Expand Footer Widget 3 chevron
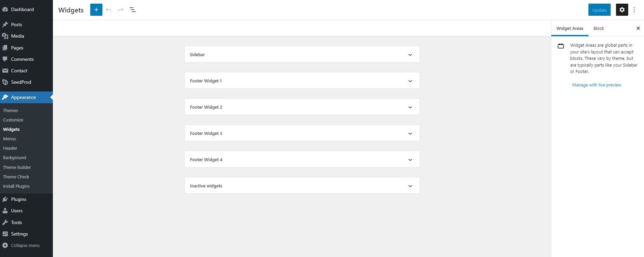 410,134
